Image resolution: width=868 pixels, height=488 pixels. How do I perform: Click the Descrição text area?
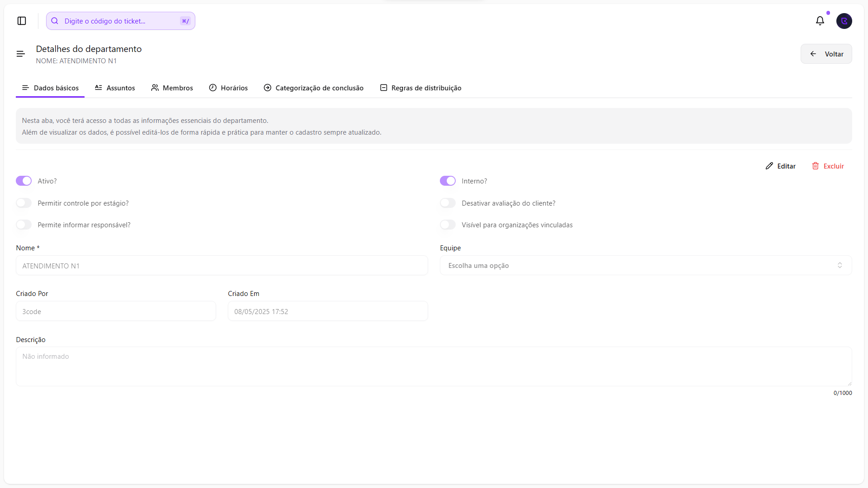coord(434,366)
